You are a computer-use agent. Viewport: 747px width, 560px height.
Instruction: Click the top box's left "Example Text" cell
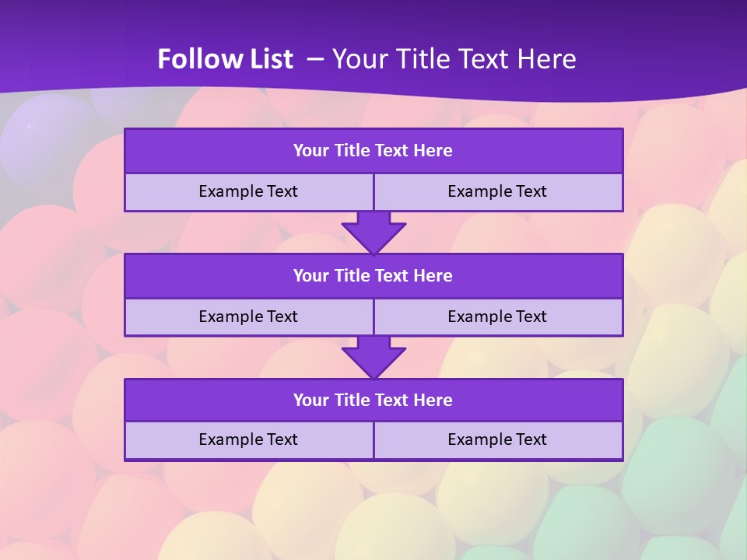[248, 192]
